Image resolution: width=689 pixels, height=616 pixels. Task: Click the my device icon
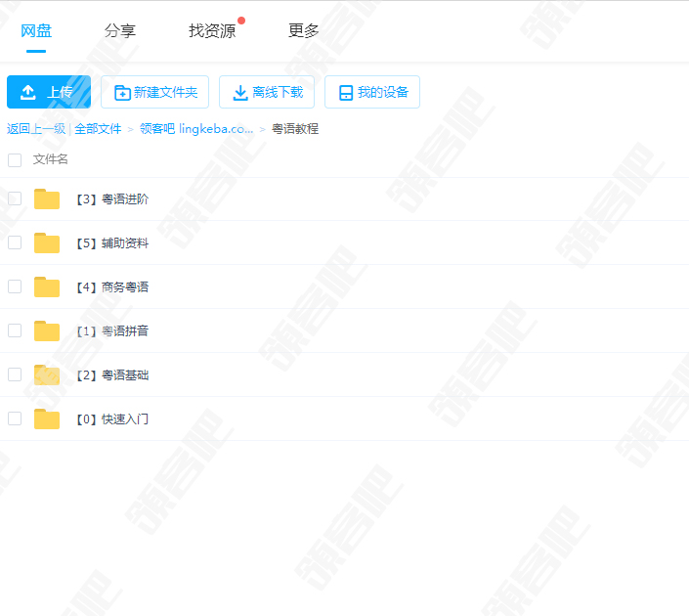click(346, 93)
